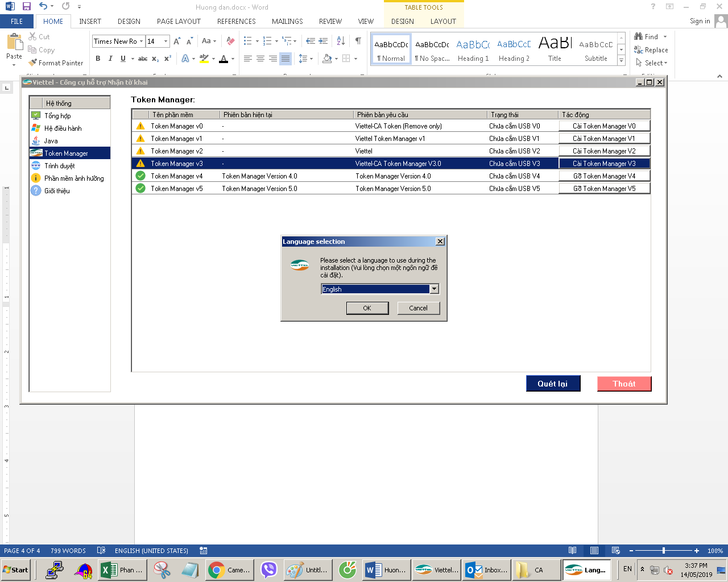This screenshot has width=728, height=582.
Task: Click Increase Indent icon
Action: pyautogui.click(x=323, y=41)
